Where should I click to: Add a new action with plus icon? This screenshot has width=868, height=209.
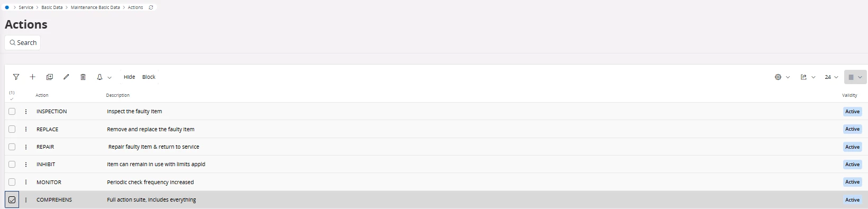point(33,77)
